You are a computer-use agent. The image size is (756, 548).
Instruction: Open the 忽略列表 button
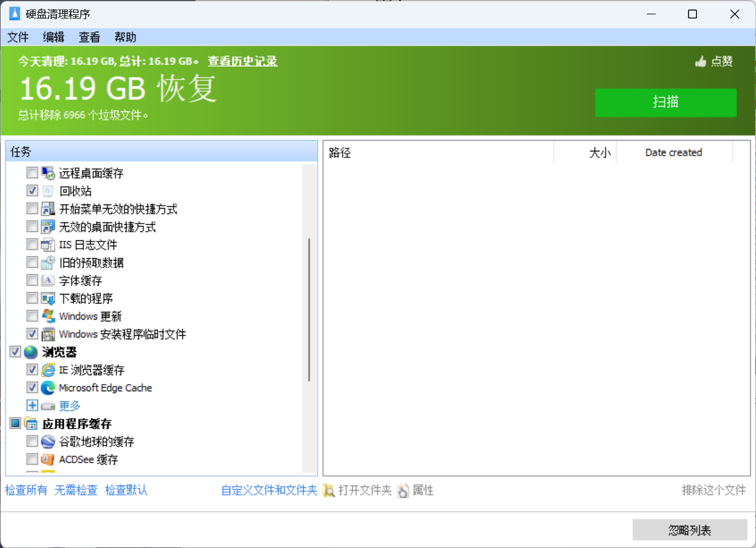coord(690,530)
